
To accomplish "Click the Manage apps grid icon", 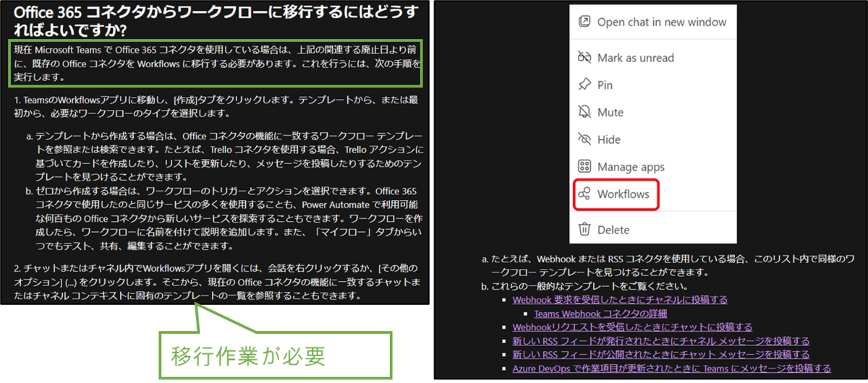I will click(x=584, y=167).
